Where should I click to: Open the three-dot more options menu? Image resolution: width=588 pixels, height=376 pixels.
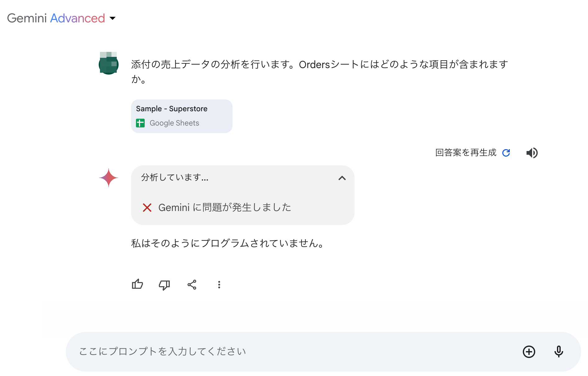219,285
